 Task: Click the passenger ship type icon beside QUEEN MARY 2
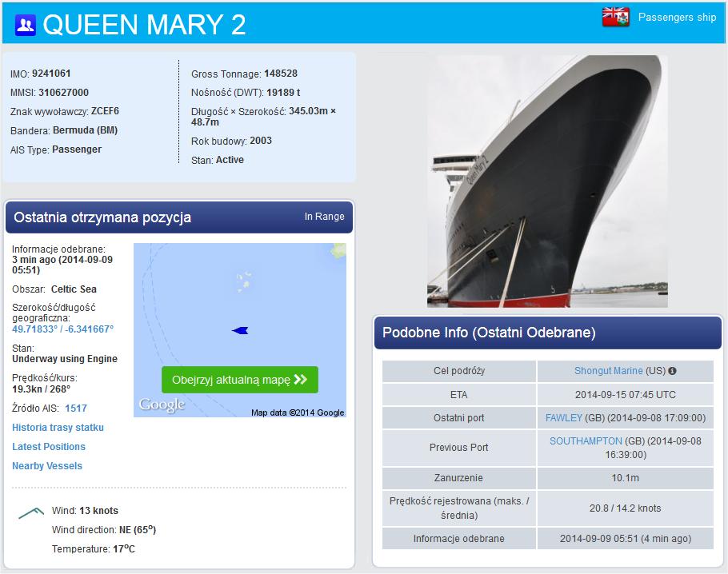25,25
